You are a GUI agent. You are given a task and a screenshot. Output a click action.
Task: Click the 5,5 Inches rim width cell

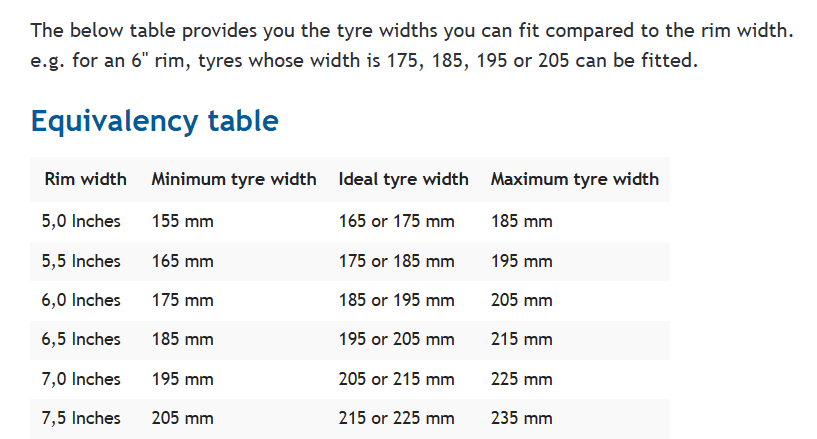click(81, 261)
